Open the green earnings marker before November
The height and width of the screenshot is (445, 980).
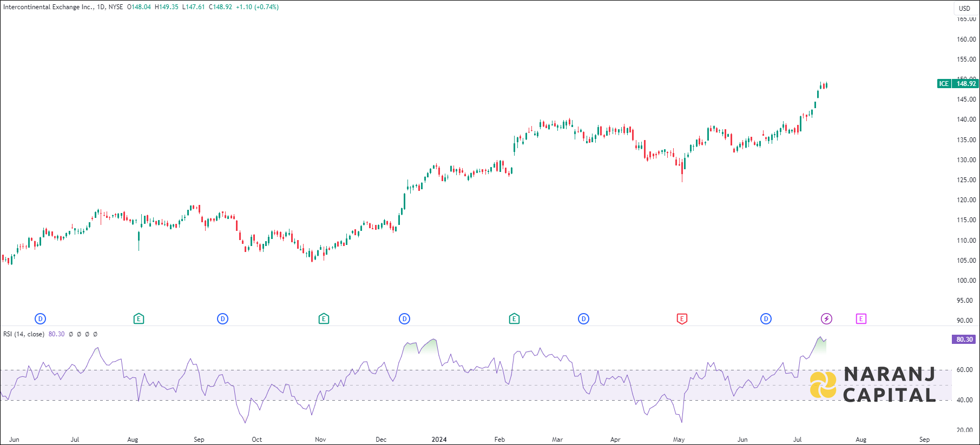pos(324,319)
